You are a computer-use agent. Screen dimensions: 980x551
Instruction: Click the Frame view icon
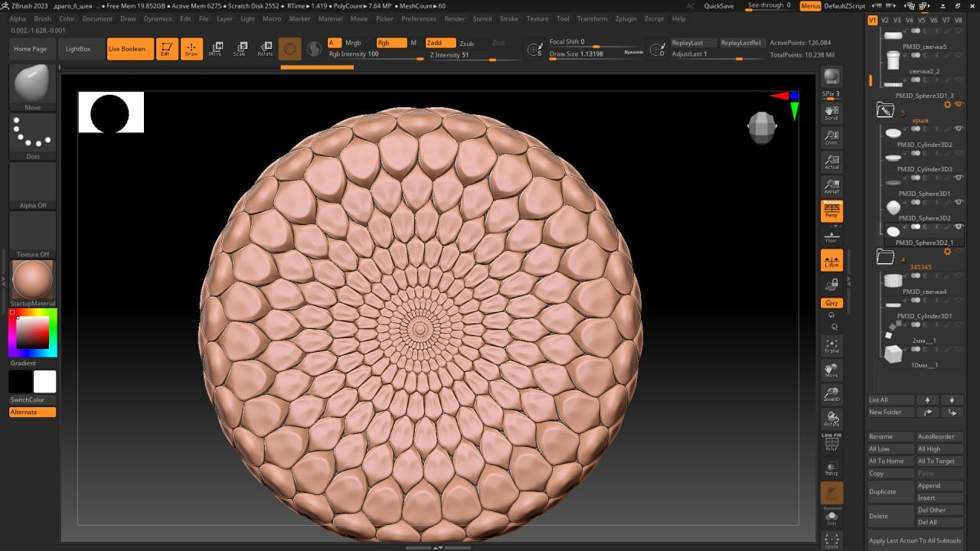coord(831,347)
